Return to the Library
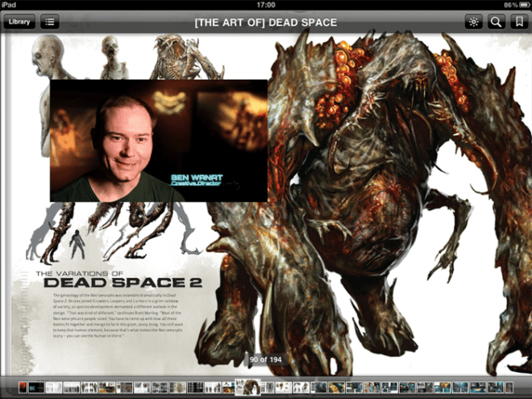Image resolution: width=532 pixels, height=399 pixels. tap(19, 22)
